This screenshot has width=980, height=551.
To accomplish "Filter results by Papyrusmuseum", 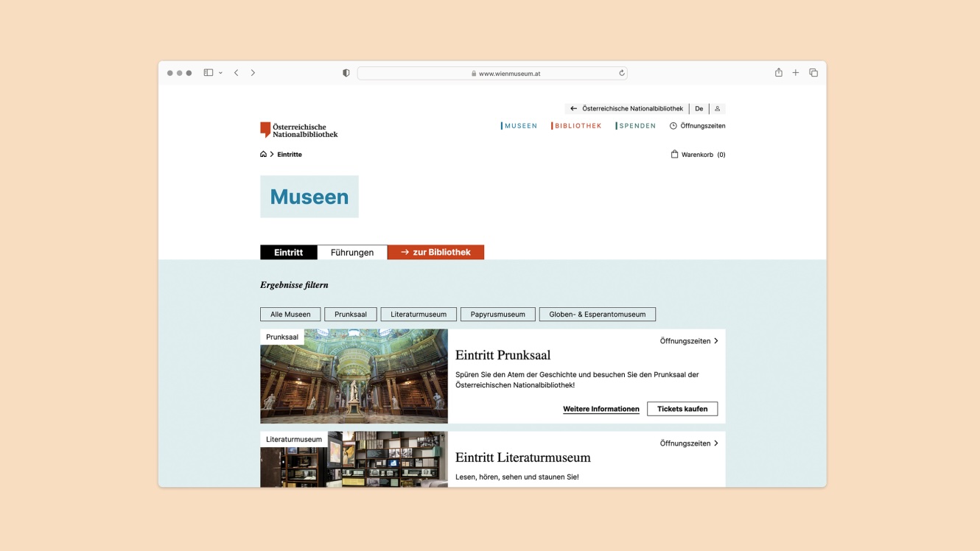I will [x=498, y=315].
